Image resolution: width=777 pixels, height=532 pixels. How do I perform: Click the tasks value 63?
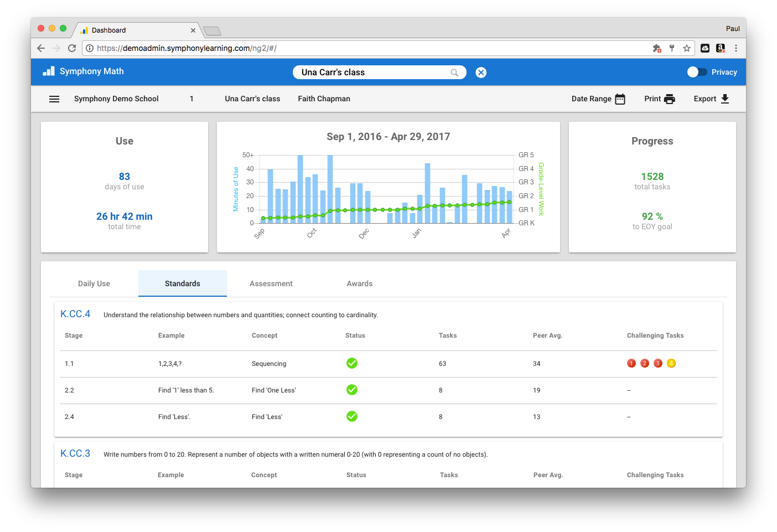[x=442, y=364]
